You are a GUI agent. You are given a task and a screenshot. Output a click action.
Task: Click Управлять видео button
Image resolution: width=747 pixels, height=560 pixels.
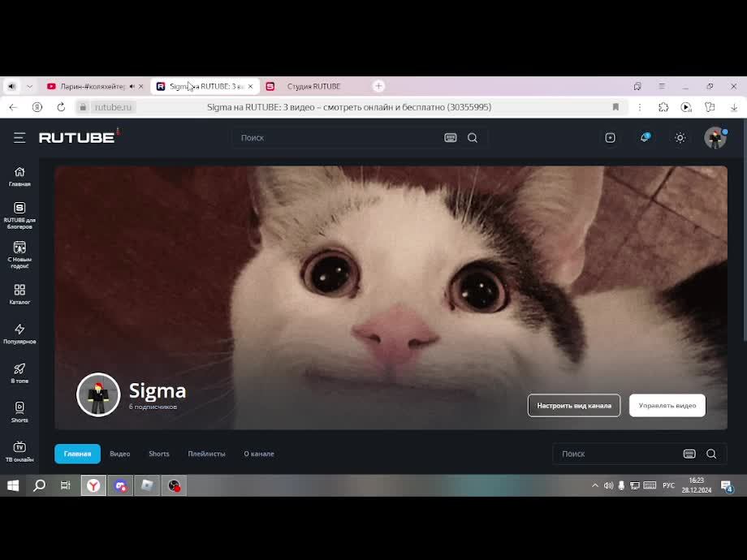click(667, 406)
